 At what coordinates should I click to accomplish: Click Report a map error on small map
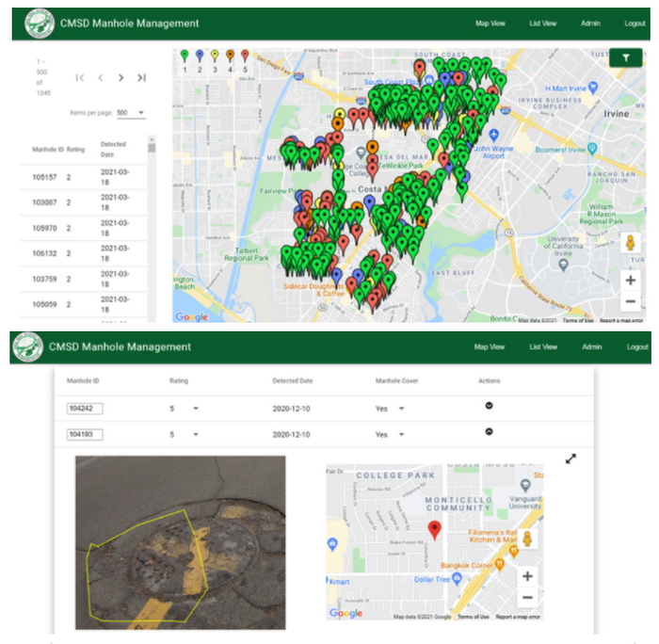pyautogui.click(x=518, y=617)
